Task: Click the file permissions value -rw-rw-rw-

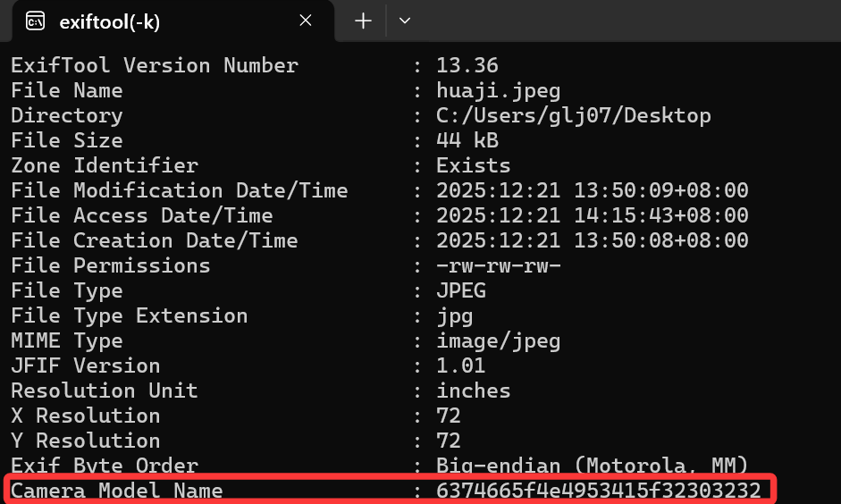Action: coord(498,266)
